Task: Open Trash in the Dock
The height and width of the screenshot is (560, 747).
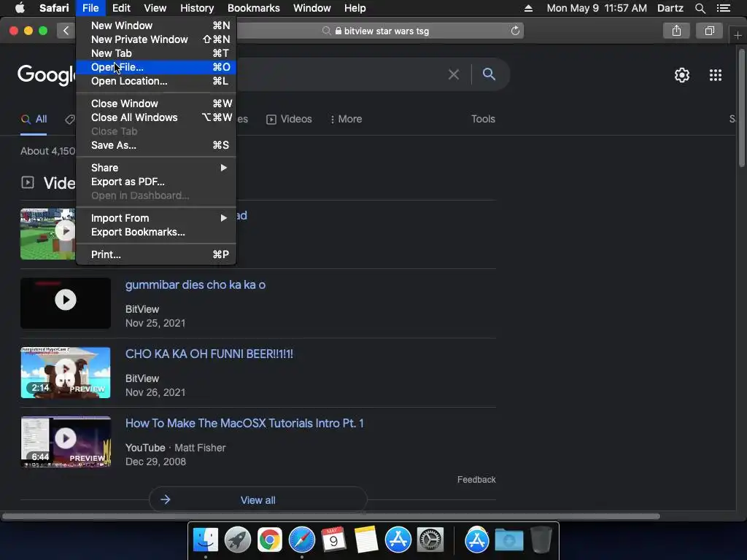Action: click(x=541, y=540)
